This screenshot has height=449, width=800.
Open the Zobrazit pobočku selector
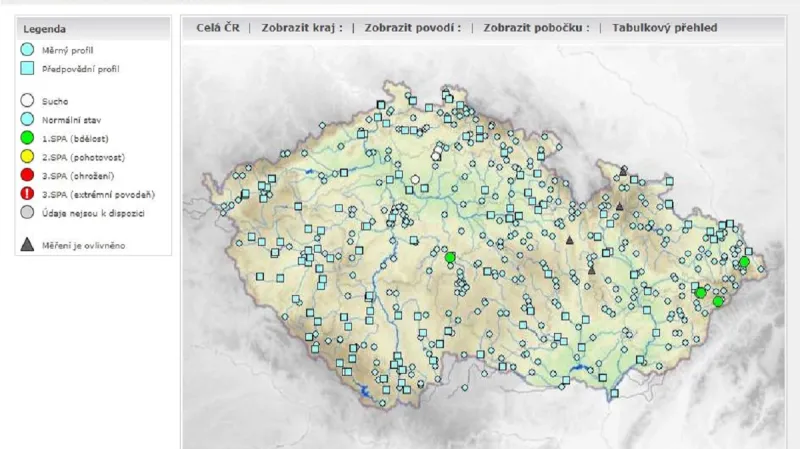536,28
